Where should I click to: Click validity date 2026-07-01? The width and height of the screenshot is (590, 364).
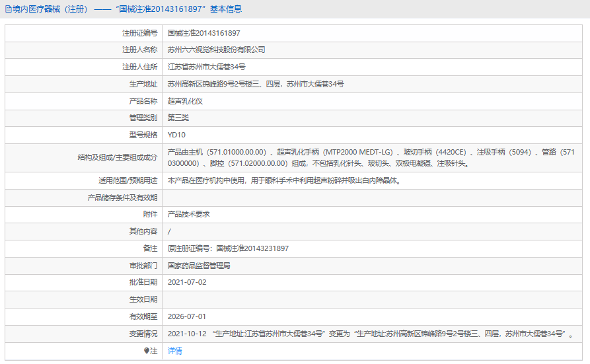click(x=187, y=317)
